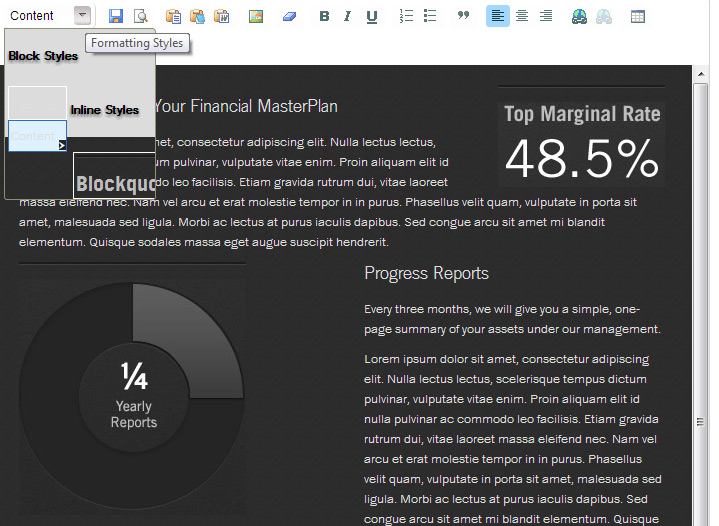The height and width of the screenshot is (526, 719).
Task: Toggle Italic formatting
Action: [347, 16]
